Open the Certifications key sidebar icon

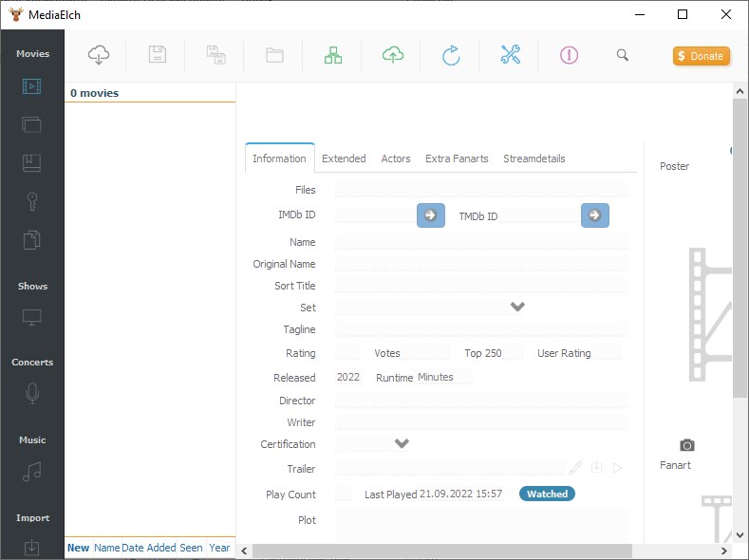coord(32,201)
